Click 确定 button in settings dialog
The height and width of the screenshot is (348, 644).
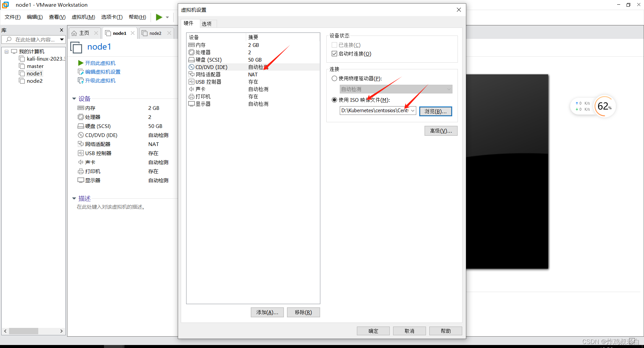coord(373,331)
